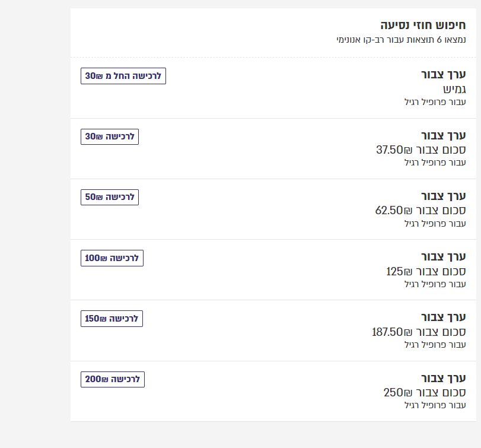Click 'עבור פרופיל רגיל' under ₪62.50 amount

(435, 223)
